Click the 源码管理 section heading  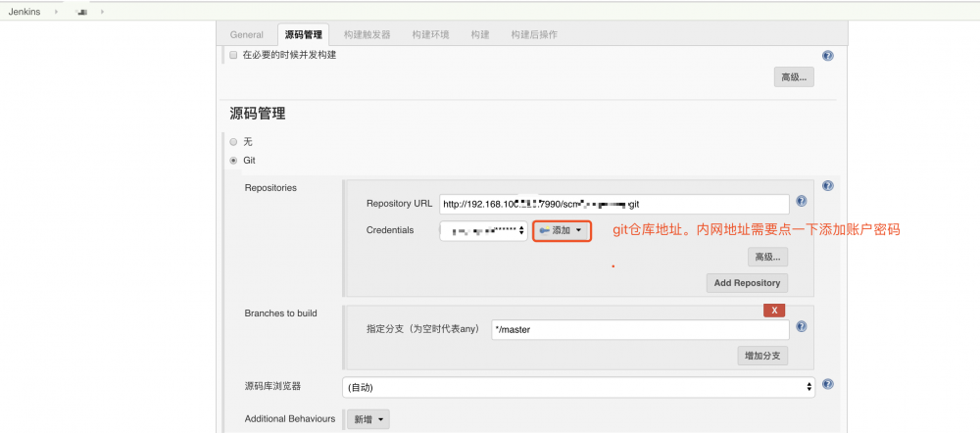pos(258,114)
